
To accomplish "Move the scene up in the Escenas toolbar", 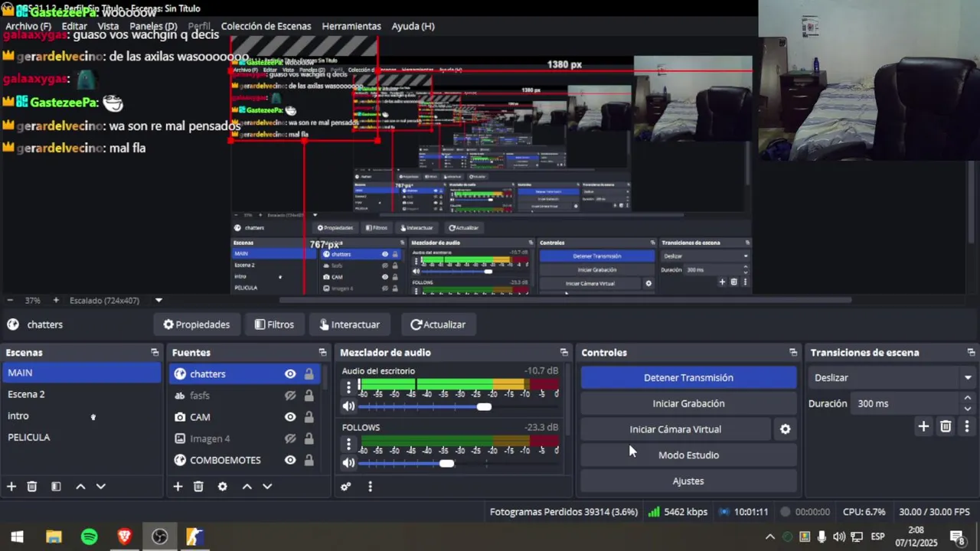I will click(80, 486).
